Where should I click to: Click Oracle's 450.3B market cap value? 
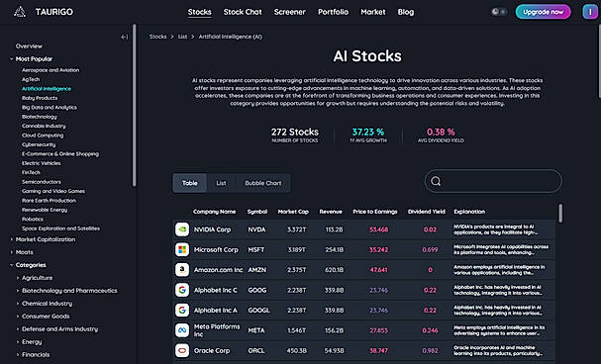pyautogui.click(x=296, y=350)
